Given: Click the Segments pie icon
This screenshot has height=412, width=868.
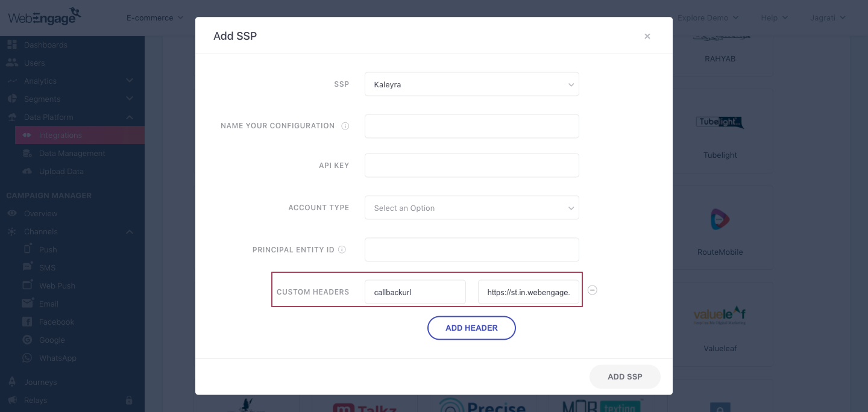Looking at the screenshot, I should pyautogui.click(x=12, y=99).
